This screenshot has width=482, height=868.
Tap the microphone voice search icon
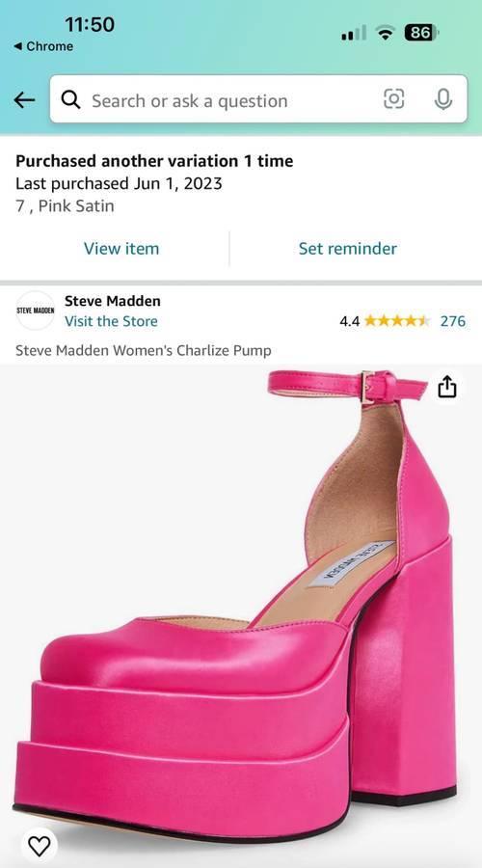pyautogui.click(x=442, y=99)
